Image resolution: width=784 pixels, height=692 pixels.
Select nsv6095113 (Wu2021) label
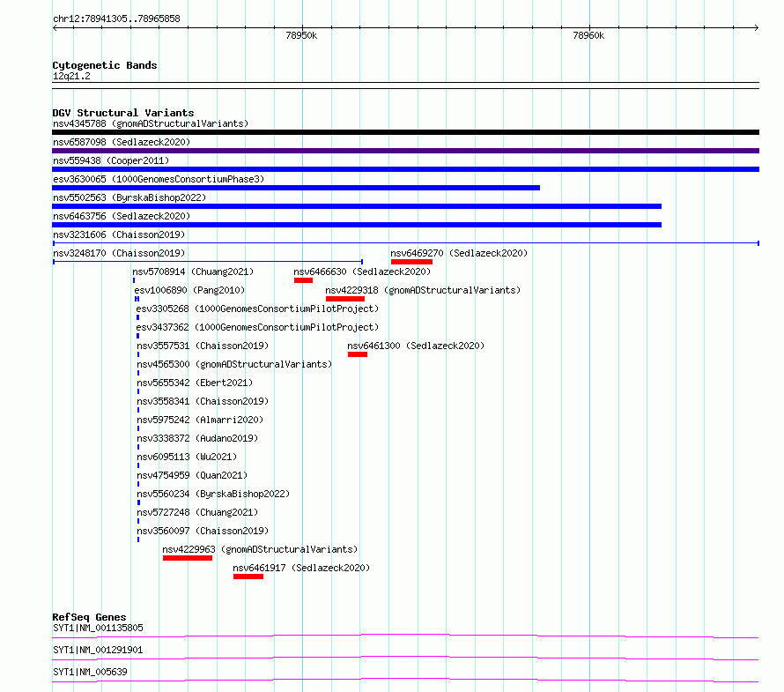(187, 457)
